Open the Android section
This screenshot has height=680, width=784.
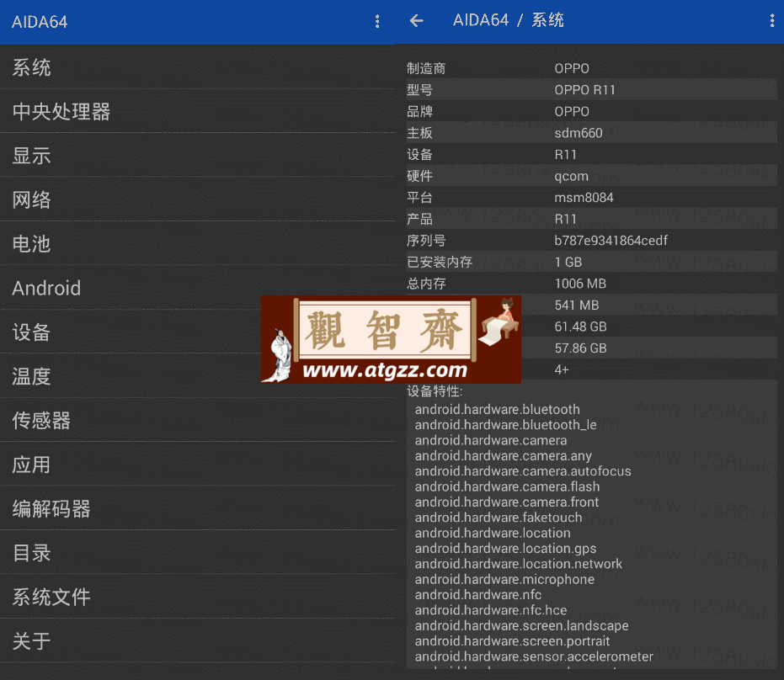pos(198,288)
